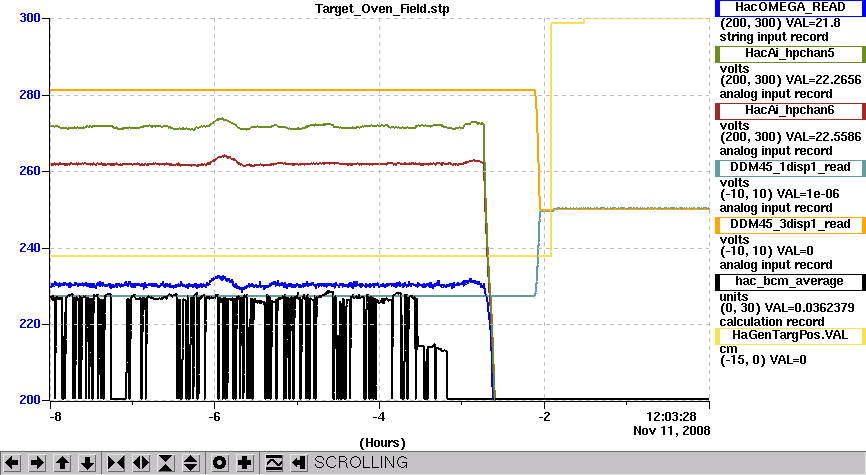Zoom in horizontally with the bowtie icon
Viewport: 866px width, 475px height.
tap(116, 463)
